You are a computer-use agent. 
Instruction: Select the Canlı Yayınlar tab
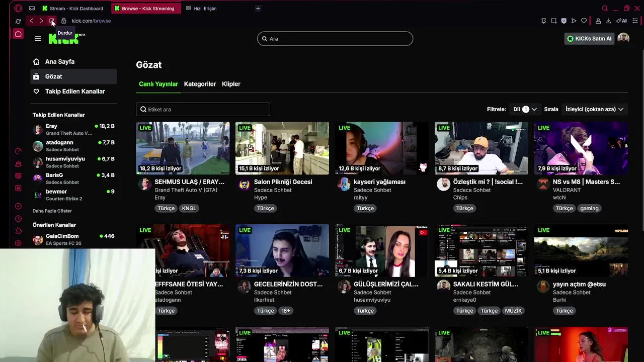pos(158,84)
